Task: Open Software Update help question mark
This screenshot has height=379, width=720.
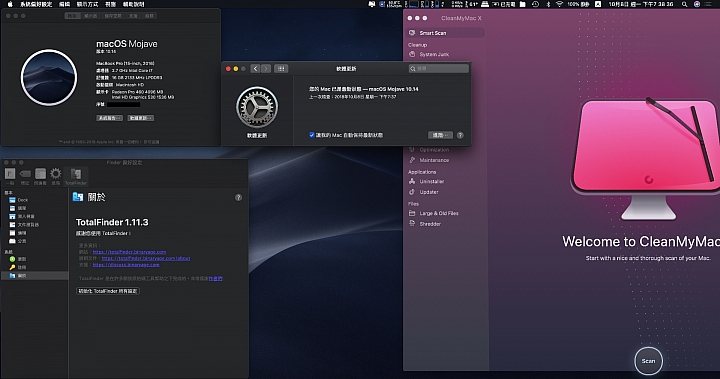Action: (460, 135)
